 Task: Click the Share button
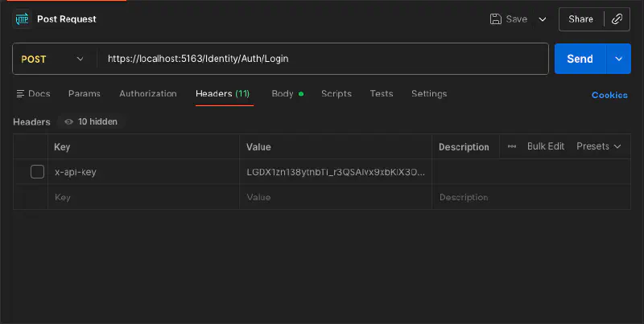(x=580, y=18)
